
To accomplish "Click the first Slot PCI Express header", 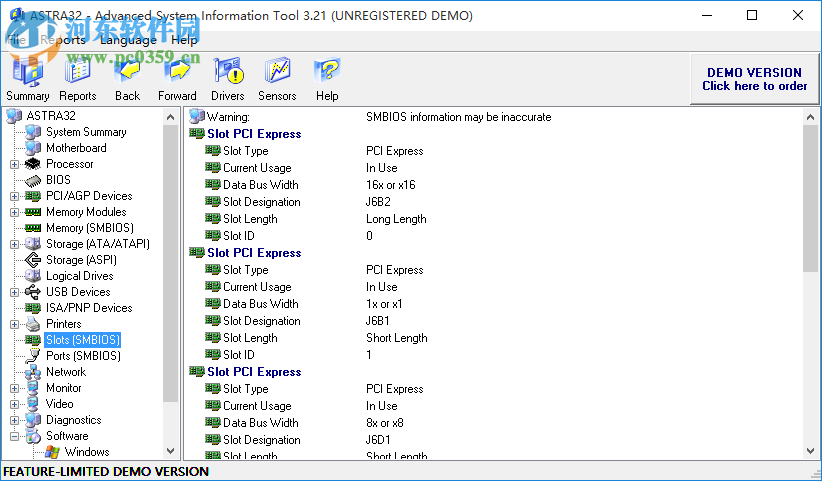I will [253, 134].
